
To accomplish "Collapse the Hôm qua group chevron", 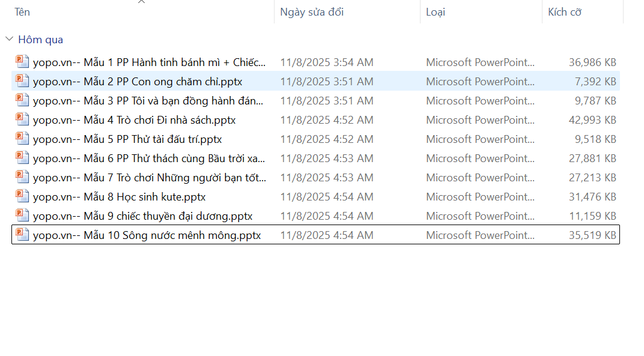I will point(9,40).
